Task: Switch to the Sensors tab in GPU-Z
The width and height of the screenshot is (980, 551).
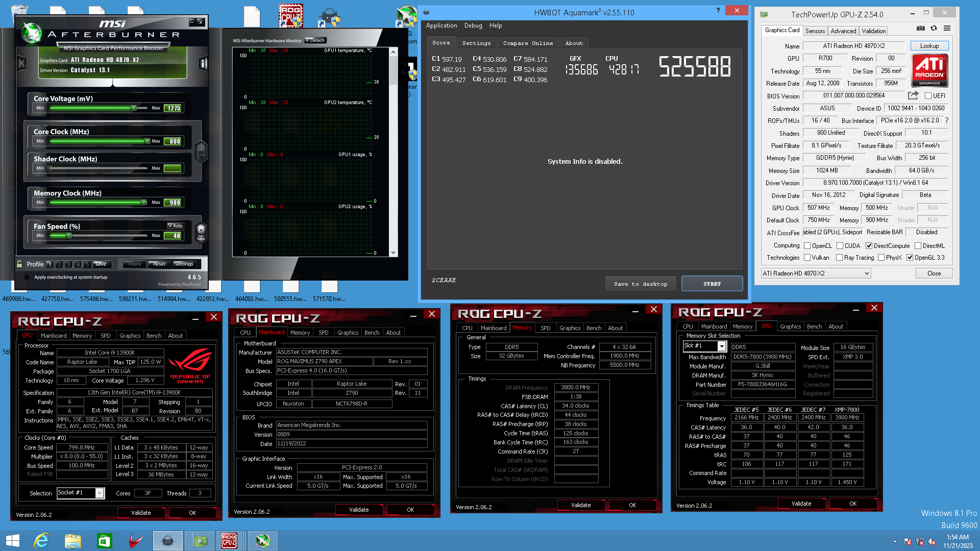Action: tap(815, 31)
